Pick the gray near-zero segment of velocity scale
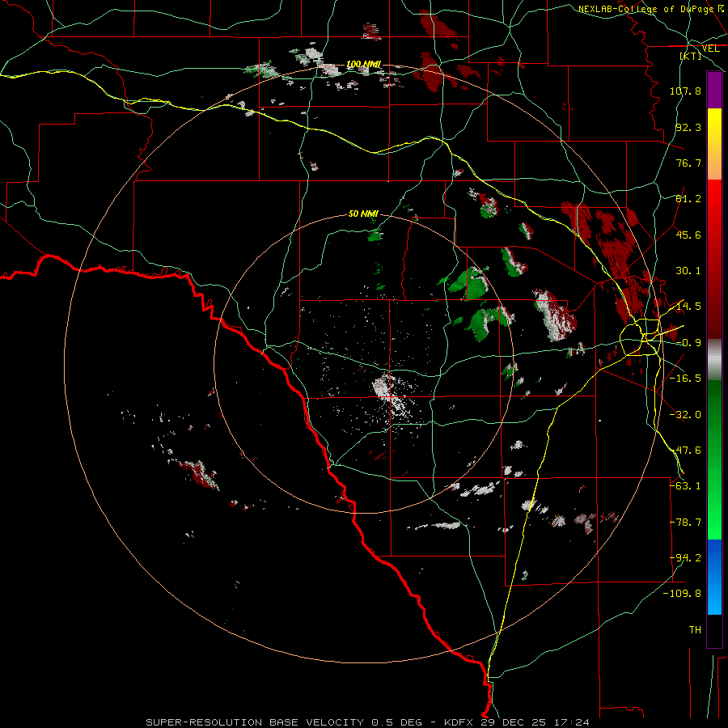 714,360
